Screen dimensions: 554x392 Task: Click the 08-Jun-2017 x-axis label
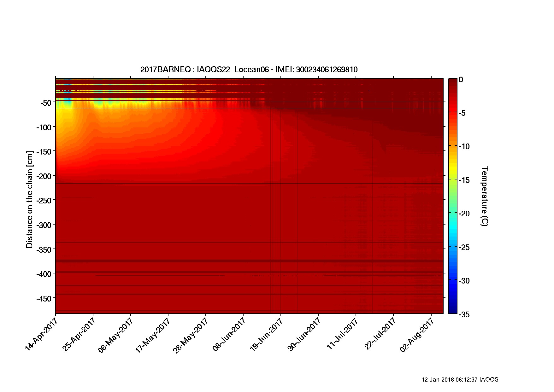pos(229,334)
